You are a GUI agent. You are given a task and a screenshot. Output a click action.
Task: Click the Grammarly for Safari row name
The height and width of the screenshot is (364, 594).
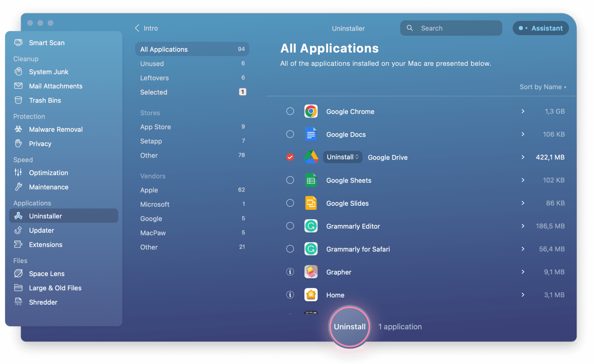click(x=358, y=249)
